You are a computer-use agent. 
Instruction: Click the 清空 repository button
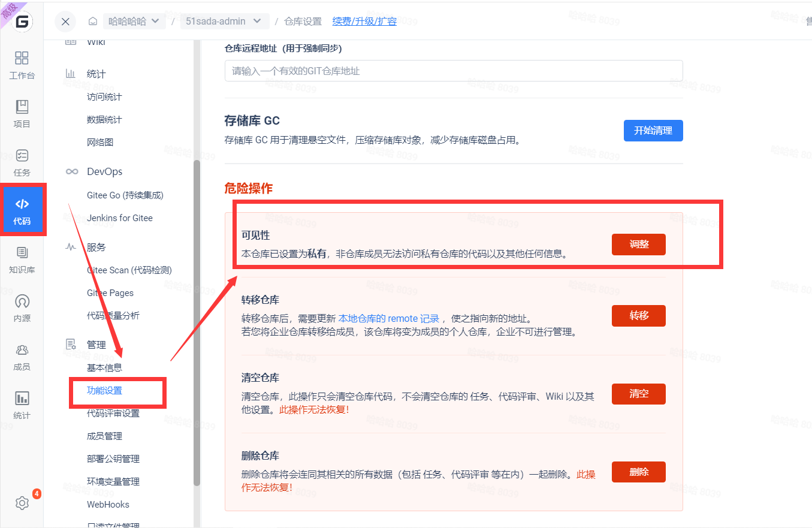click(639, 394)
